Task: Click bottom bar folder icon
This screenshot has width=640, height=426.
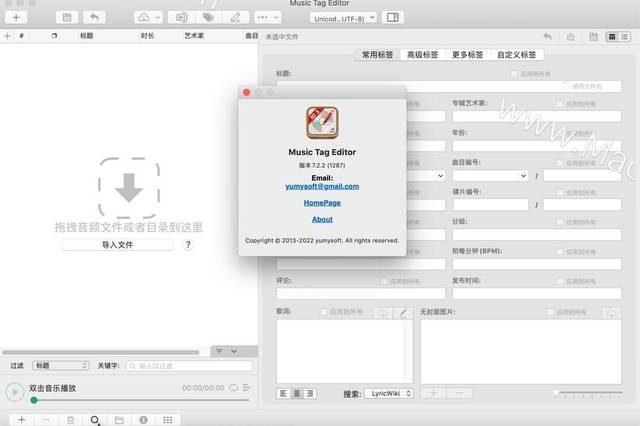Action: 119,419
